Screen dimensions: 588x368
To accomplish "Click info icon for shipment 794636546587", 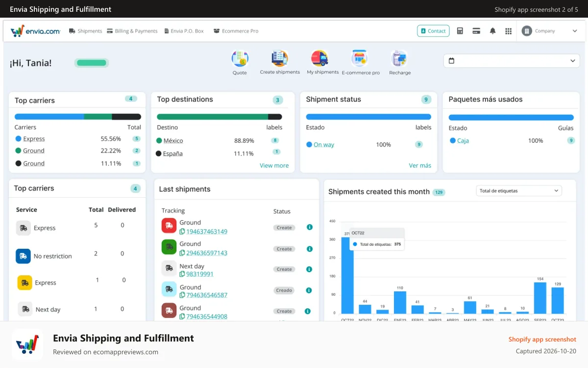I will tap(309, 290).
